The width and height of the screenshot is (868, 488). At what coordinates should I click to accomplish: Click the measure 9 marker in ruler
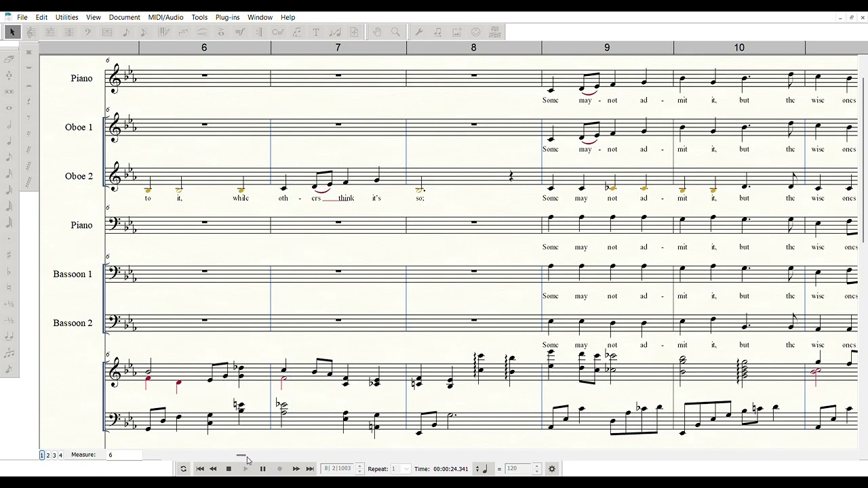tap(607, 47)
